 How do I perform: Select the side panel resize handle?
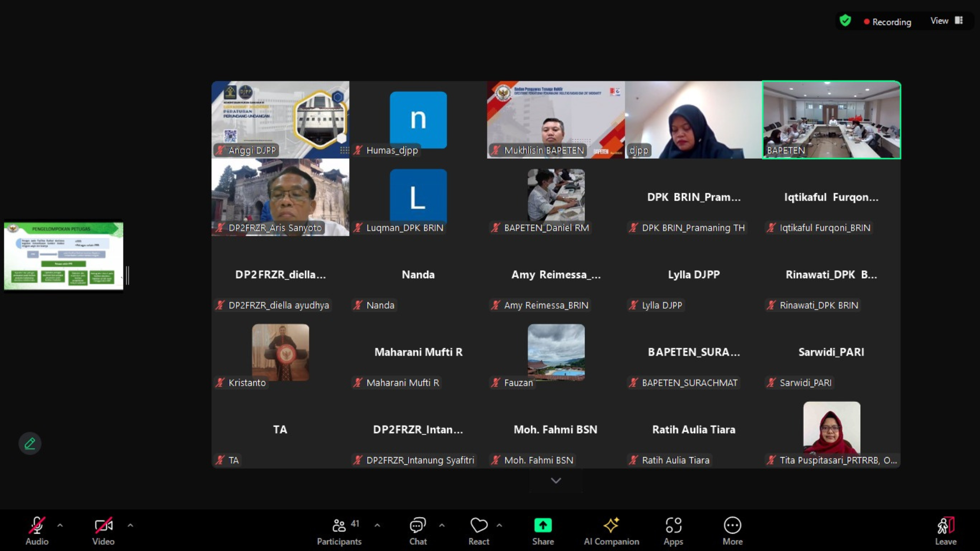tap(127, 275)
